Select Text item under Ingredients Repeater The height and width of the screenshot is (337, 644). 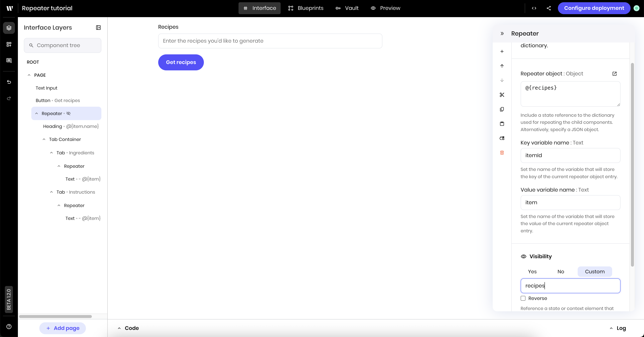83,179
